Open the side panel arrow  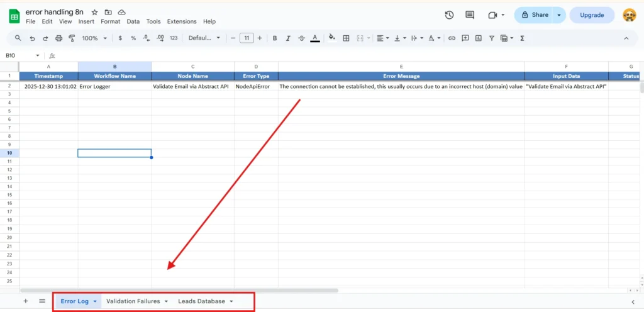click(633, 302)
